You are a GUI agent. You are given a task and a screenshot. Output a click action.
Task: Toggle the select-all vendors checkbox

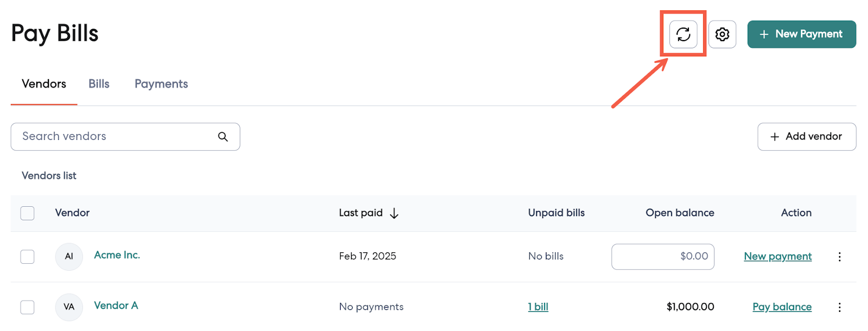pos(28,213)
